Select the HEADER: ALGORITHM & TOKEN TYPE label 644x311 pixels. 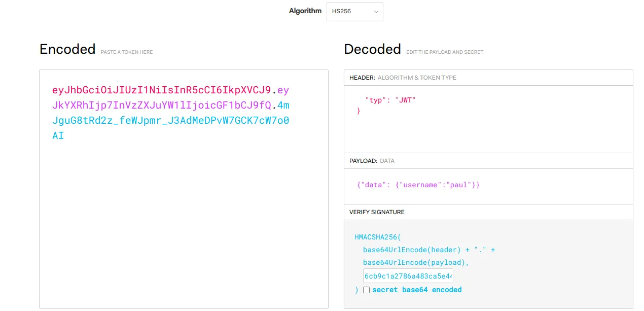[x=403, y=78]
